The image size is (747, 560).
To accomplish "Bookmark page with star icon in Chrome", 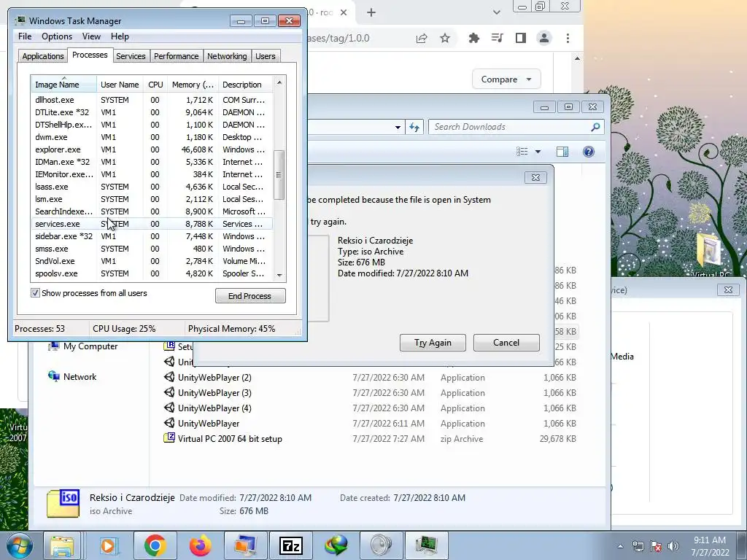I will point(445,38).
